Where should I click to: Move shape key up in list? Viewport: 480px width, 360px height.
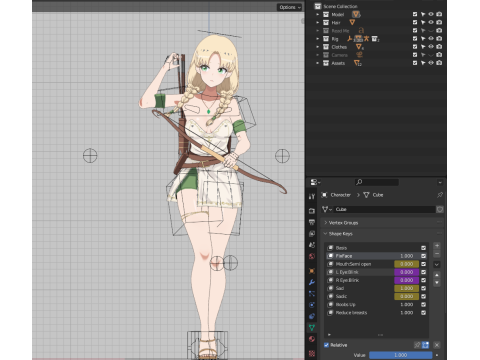pyautogui.click(x=437, y=275)
